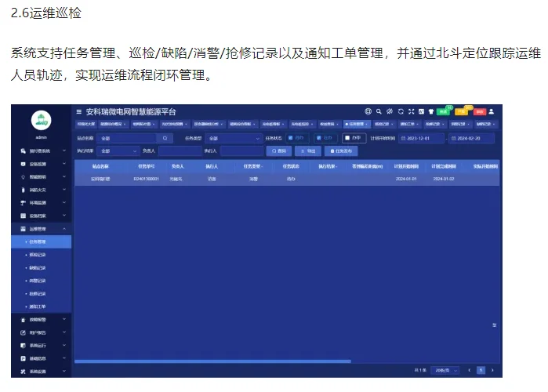This screenshot has width=548, height=392.
Task: Click the refresh icon in header
Action: tap(401, 111)
